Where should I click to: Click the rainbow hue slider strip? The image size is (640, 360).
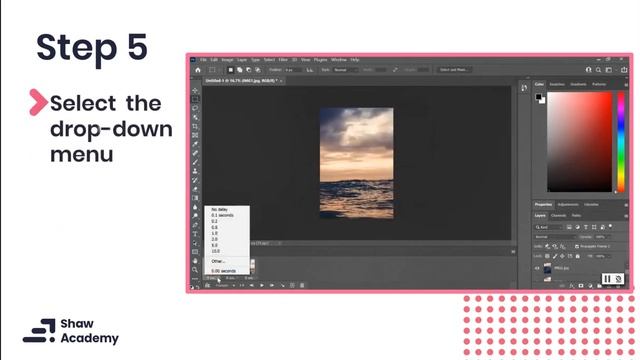coord(621,142)
